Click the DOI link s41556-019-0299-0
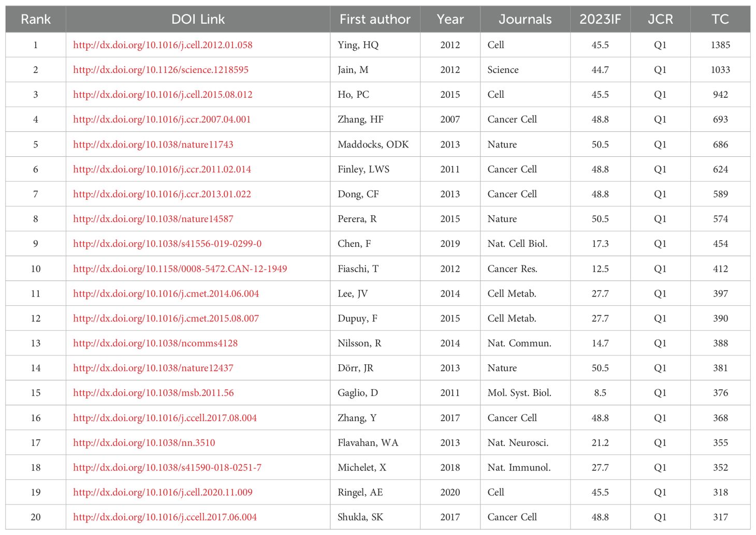This screenshot has height=535, width=756. point(167,244)
